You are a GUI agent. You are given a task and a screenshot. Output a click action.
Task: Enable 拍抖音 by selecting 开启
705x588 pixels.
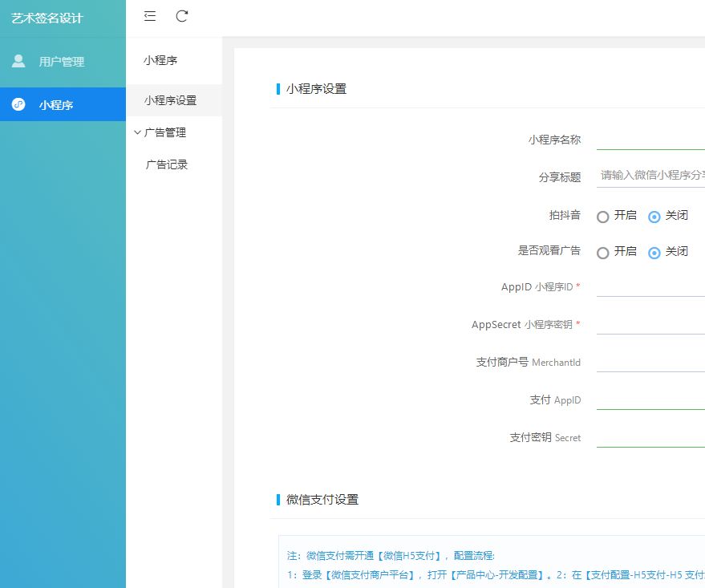tap(603, 217)
